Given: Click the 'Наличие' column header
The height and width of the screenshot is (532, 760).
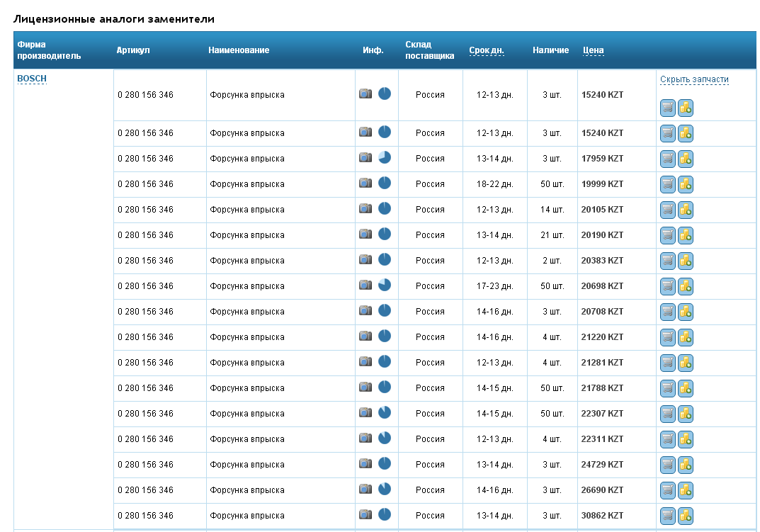Looking at the screenshot, I should 550,50.
